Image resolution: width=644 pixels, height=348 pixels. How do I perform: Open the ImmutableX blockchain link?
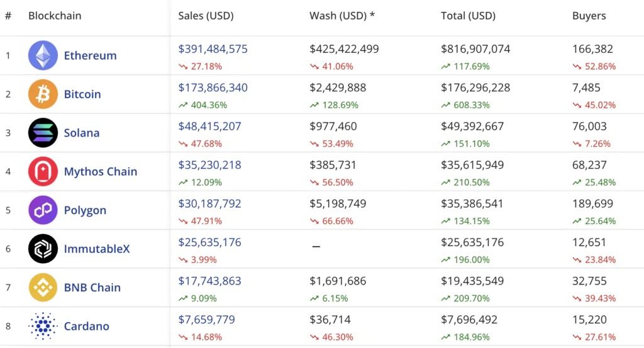(x=97, y=249)
